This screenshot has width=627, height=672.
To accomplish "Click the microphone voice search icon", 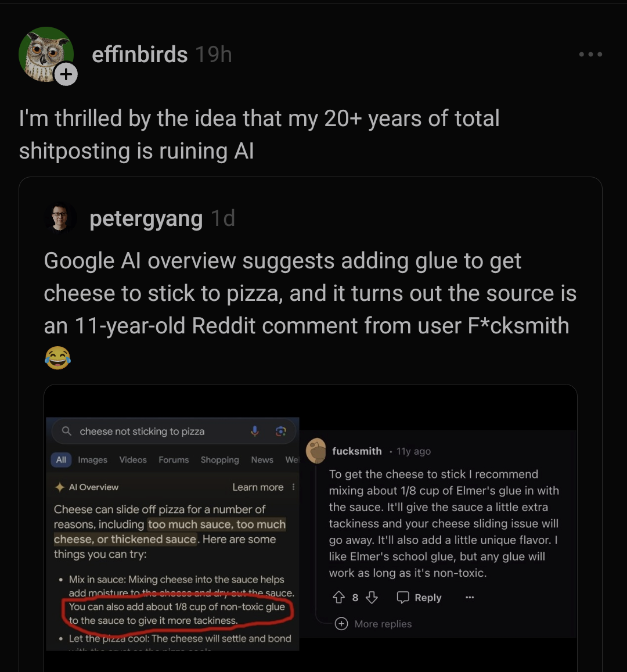I will (254, 431).
